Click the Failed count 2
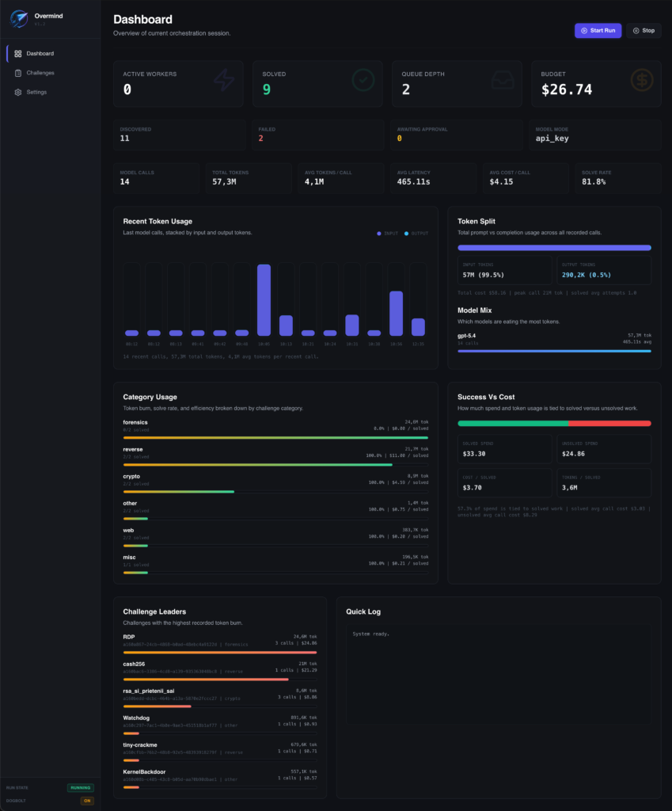 tap(261, 138)
